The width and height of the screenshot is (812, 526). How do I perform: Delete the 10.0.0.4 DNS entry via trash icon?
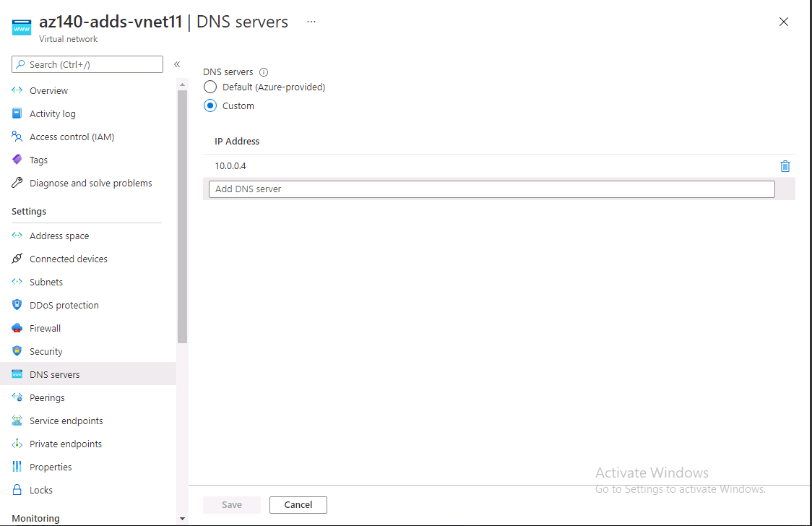[785, 166]
